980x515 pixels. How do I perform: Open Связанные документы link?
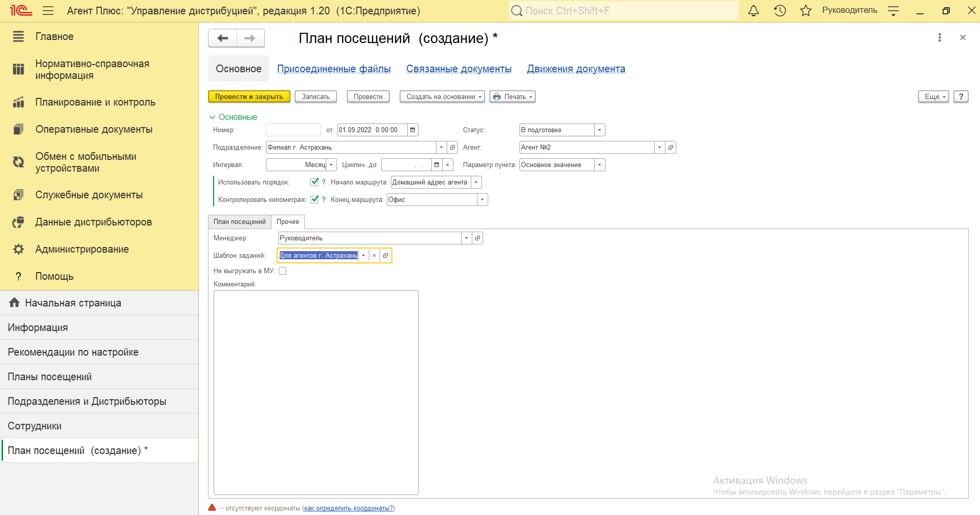459,69
